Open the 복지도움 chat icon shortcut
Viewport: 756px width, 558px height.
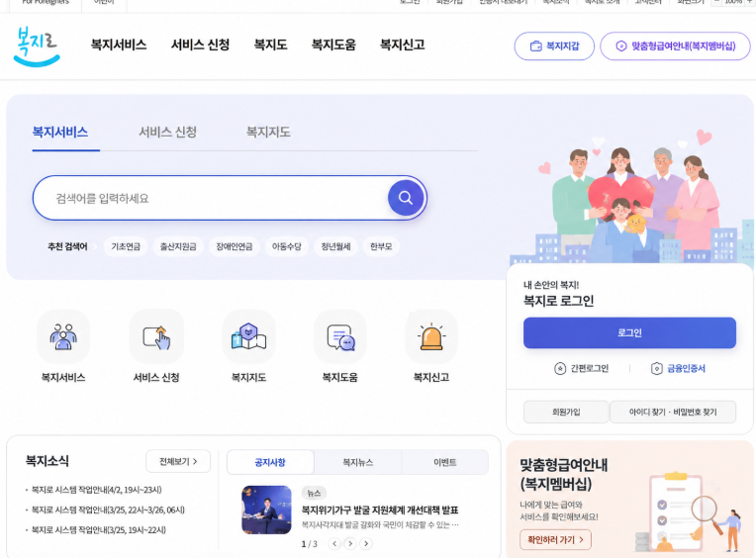(340, 336)
